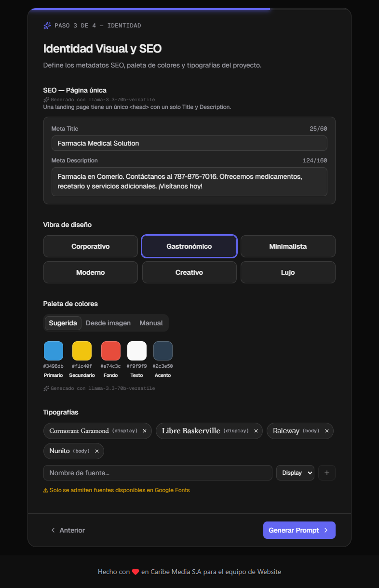Screen dimensions: 379x588
Task: Click the plus button to add font
Action: click(x=327, y=473)
